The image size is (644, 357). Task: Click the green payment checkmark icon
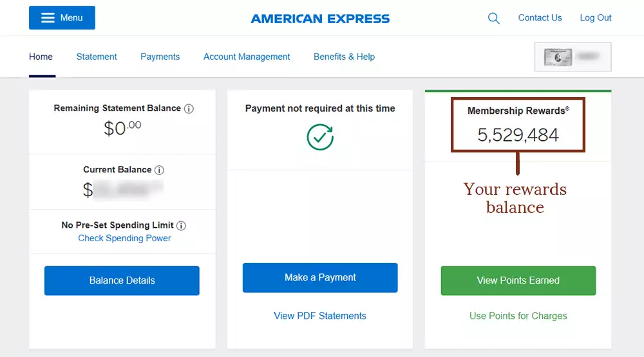click(x=319, y=136)
